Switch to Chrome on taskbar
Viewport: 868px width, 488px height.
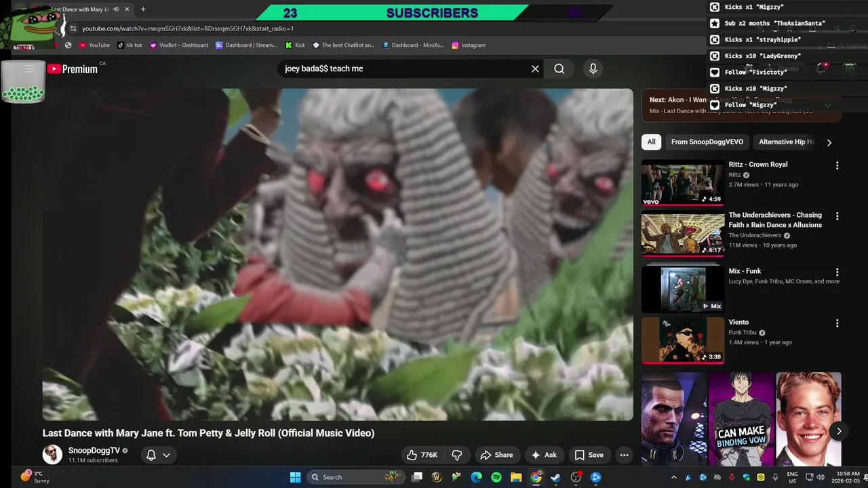(x=536, y=477)
